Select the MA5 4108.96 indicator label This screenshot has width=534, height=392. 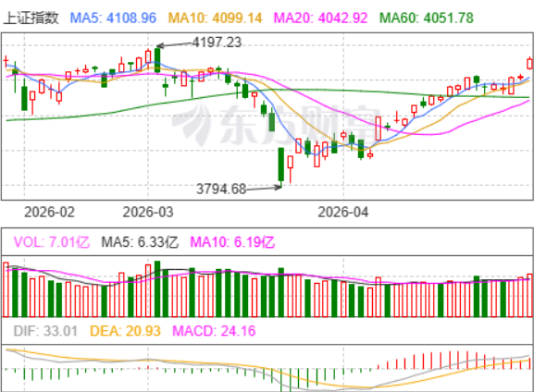click(x=113, y=18)
